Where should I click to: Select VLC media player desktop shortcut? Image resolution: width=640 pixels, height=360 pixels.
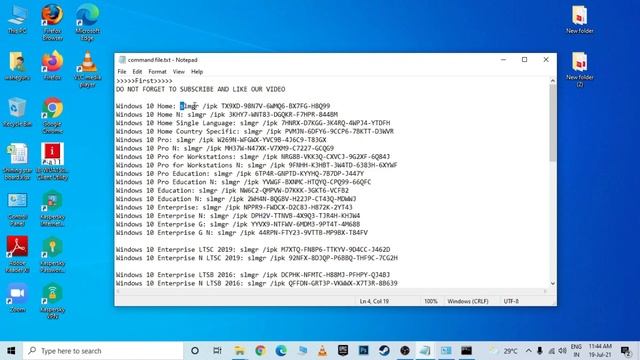point(87,69)
